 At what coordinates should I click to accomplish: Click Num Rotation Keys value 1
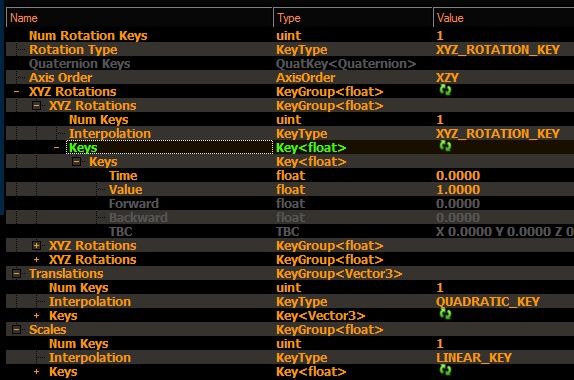(x=440, y=36)
